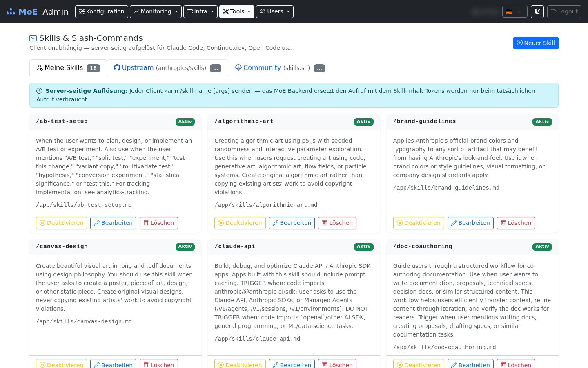
Task: Delete algorithmic-art with trash Löschen
Action: point(337,223)
